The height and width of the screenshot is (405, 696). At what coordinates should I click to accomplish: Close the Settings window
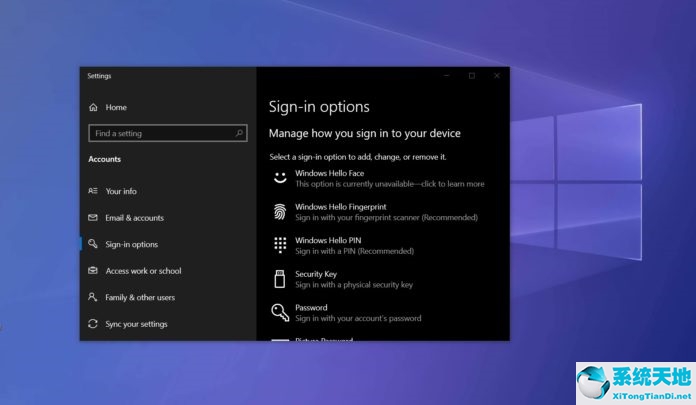tap(497, 76)
